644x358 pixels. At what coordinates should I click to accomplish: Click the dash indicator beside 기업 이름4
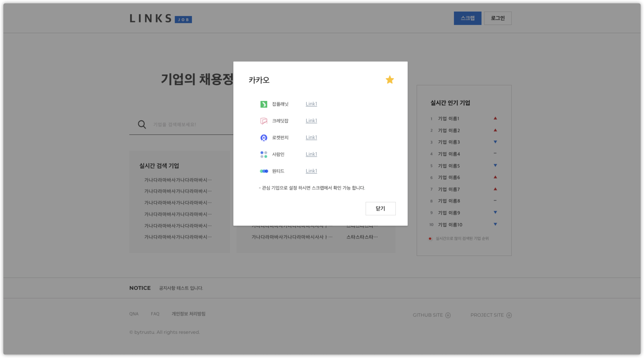495,153
